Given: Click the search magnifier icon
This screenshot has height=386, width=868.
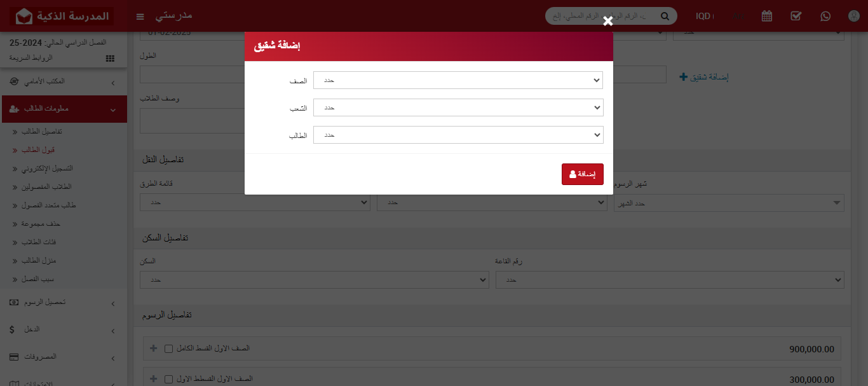Looking at the screenshot, I should (x=665, y=15).
